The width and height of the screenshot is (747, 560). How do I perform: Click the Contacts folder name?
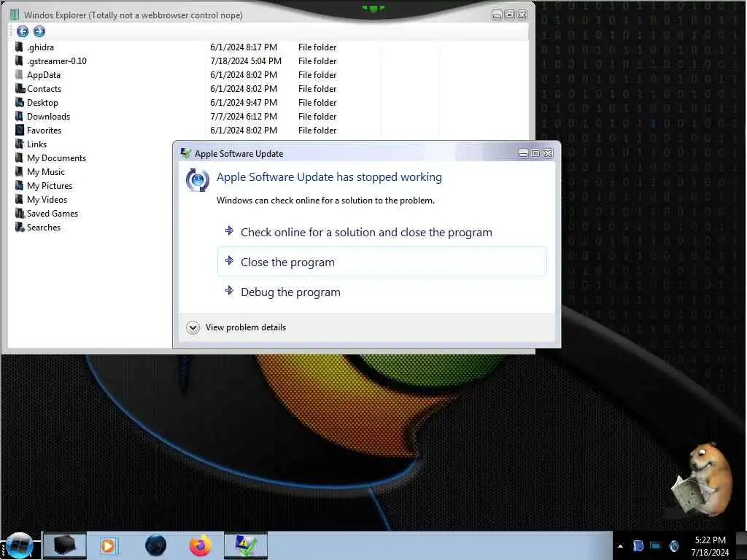point(44,88)
